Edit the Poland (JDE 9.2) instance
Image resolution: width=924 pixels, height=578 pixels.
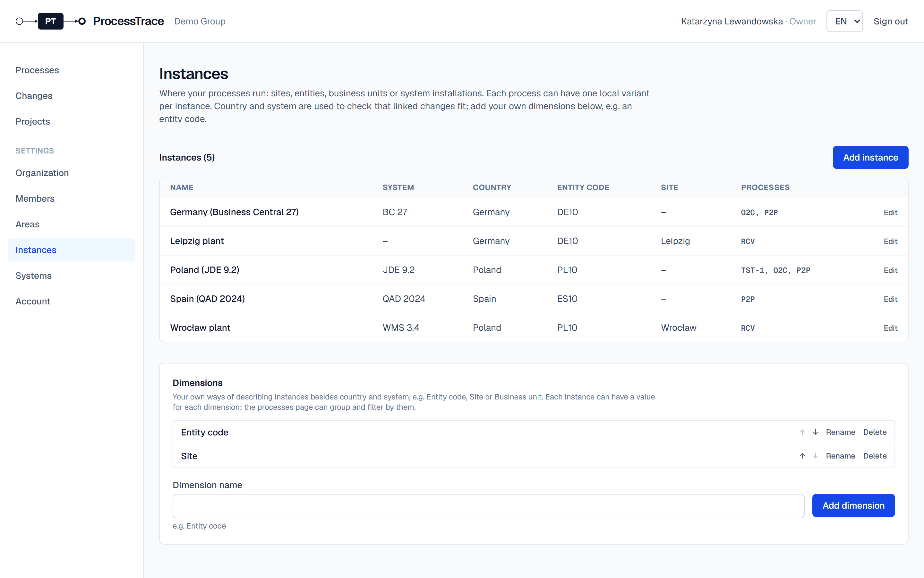click(x=890, y=270)
